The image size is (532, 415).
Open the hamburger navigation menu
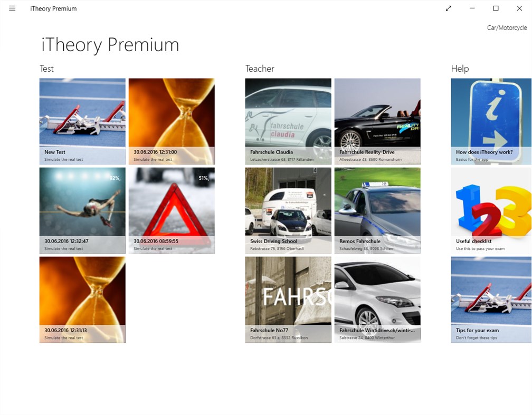tap(12, 8)
